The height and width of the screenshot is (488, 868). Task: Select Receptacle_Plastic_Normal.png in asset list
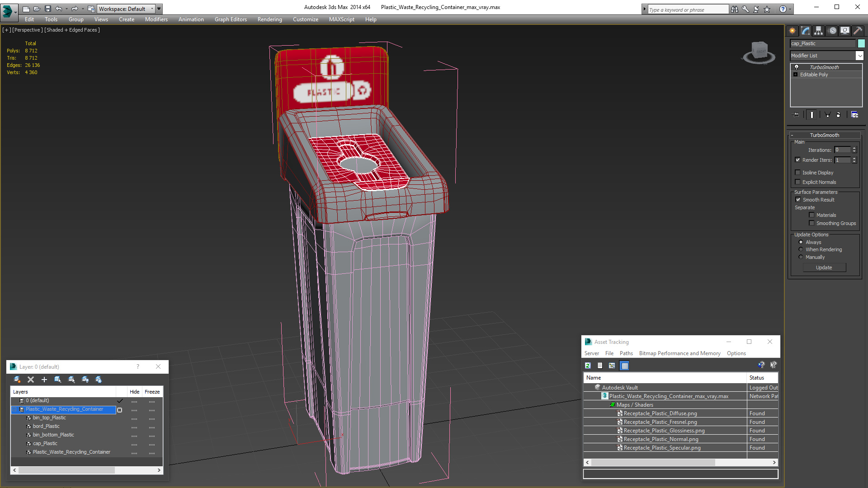pos(660,439)
